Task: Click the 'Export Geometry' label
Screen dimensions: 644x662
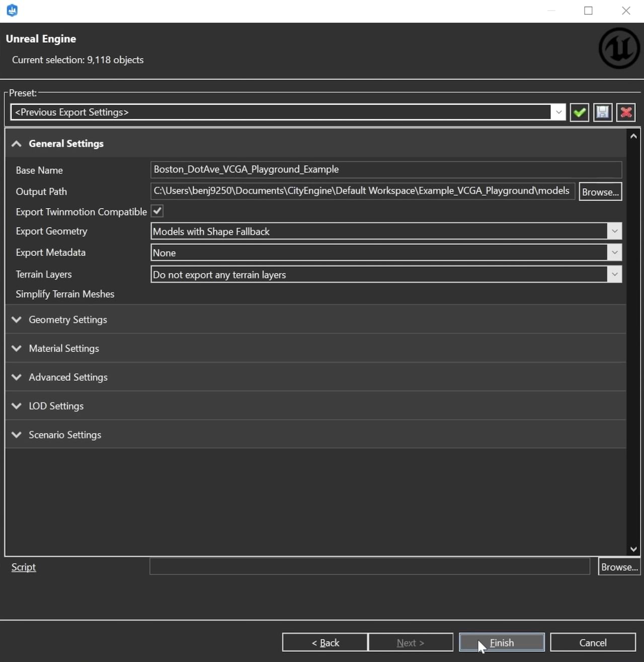Action: tap(51, 231)
